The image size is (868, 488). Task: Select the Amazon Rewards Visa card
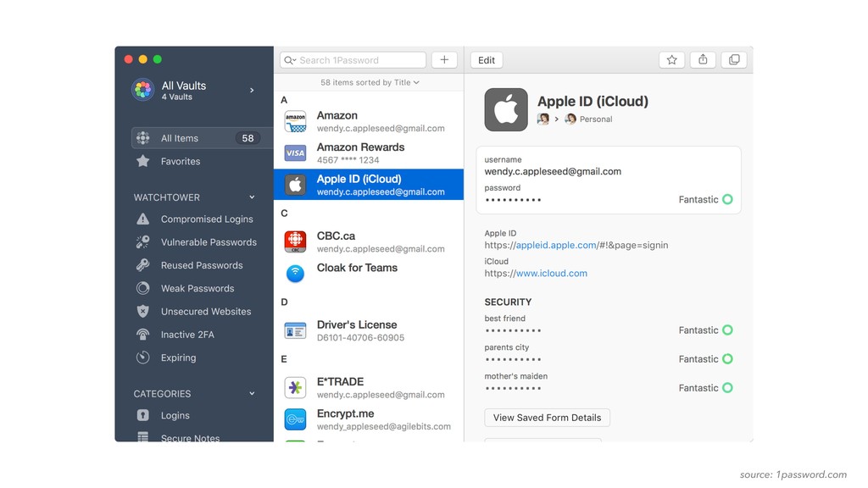[369, 153]
